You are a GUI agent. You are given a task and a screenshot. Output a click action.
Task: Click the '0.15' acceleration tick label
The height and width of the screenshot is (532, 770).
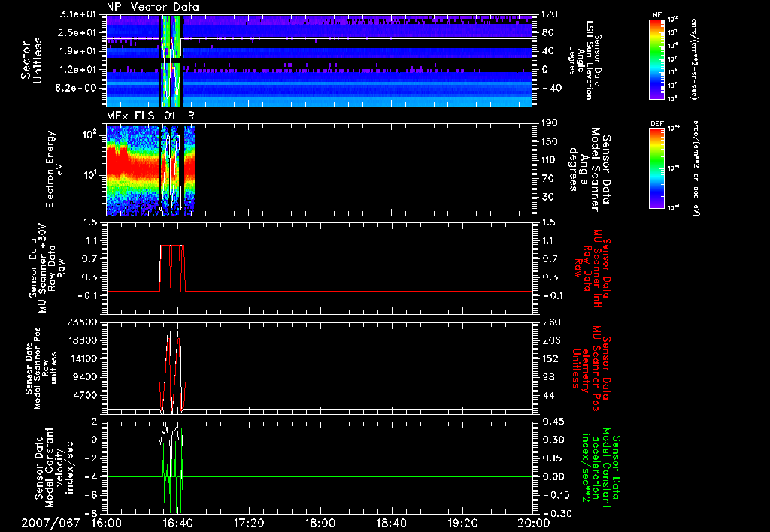tap(553, 458)
